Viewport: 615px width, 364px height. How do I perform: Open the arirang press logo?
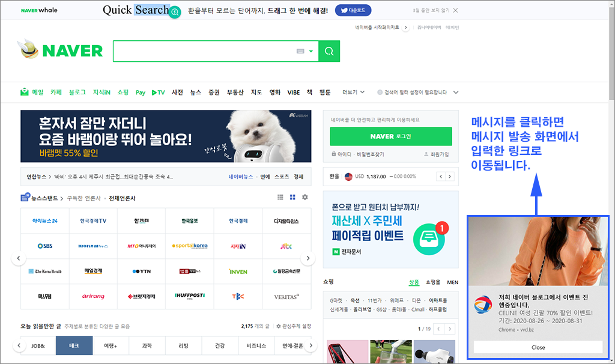(93, 296)
